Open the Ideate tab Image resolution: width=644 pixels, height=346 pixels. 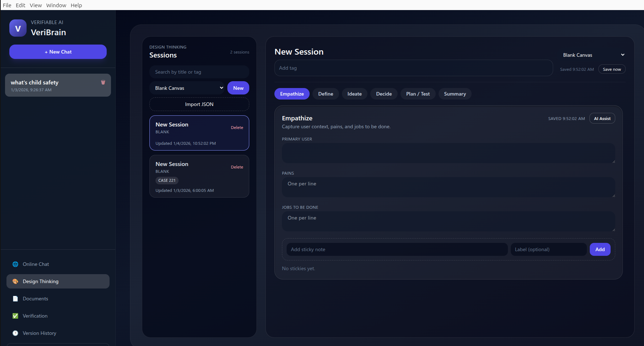coord(354,94)
